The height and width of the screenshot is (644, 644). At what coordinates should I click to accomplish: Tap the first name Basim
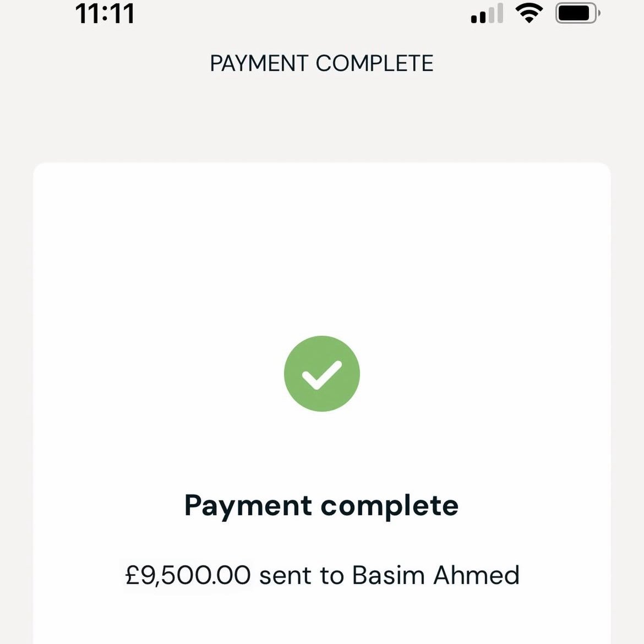click(x=389, y=575)
